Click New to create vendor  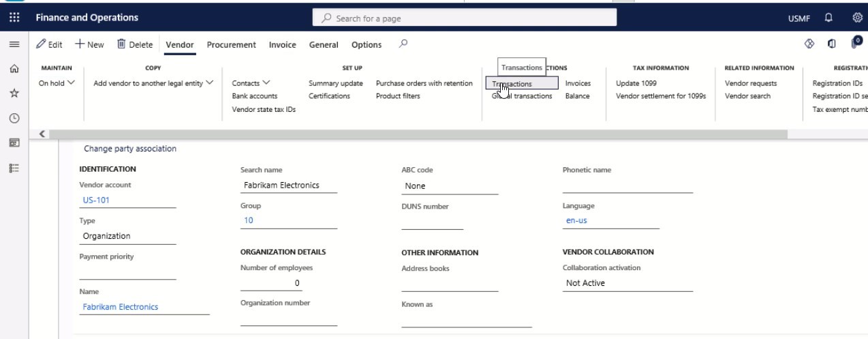click(89, 45)
